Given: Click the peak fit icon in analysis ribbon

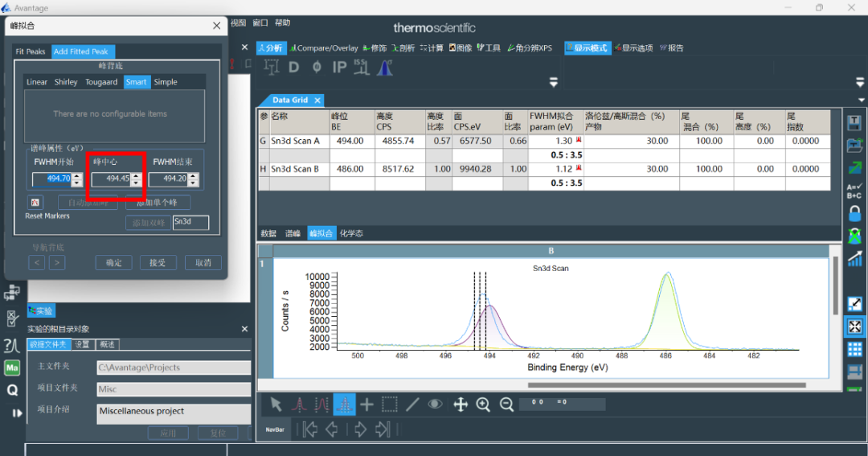Looking at the screenshot, I should (x=384, y=68).
